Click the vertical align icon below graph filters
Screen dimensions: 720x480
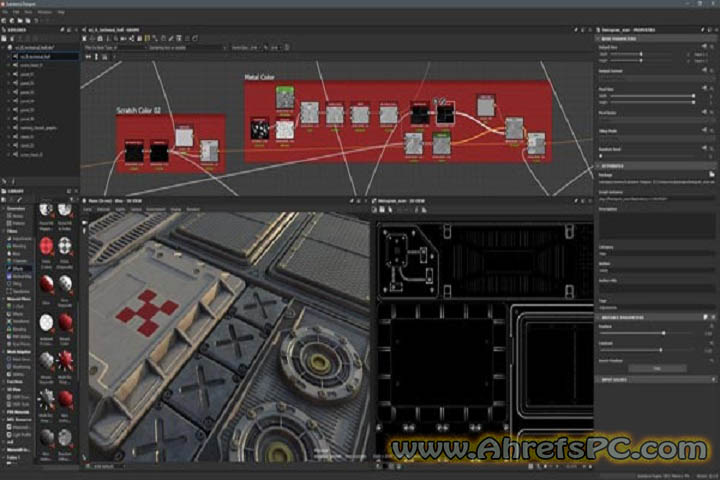[96, 57]
